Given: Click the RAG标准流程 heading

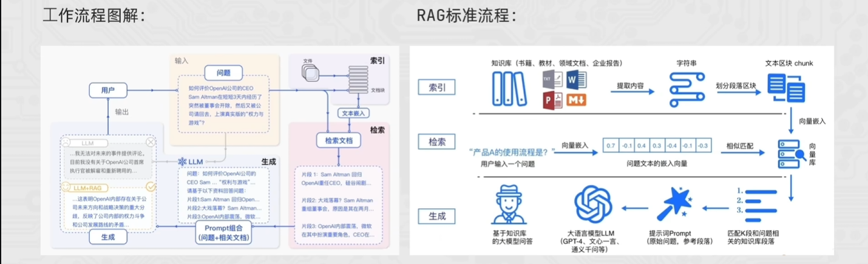Looking at the screenshot, I should click(467, 16).
